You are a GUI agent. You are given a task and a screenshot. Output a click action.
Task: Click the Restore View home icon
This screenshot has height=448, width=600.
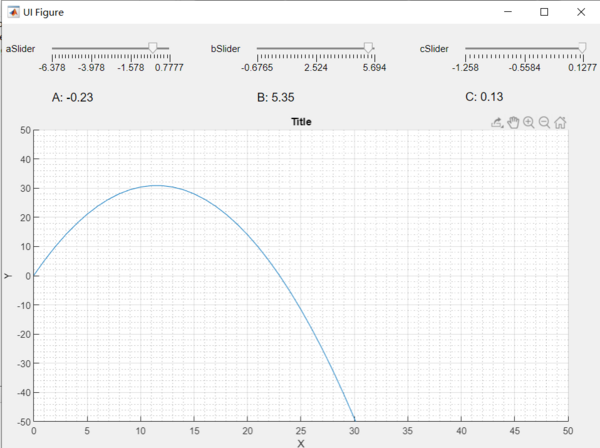(x=560, y=122)
